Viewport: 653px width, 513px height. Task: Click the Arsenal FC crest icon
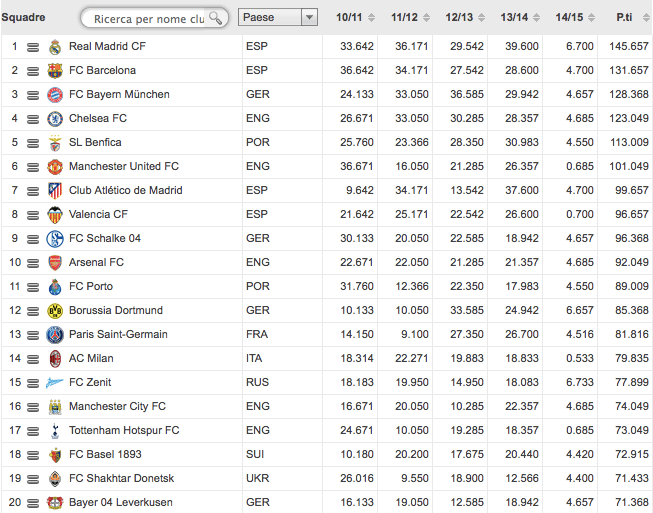55,263
